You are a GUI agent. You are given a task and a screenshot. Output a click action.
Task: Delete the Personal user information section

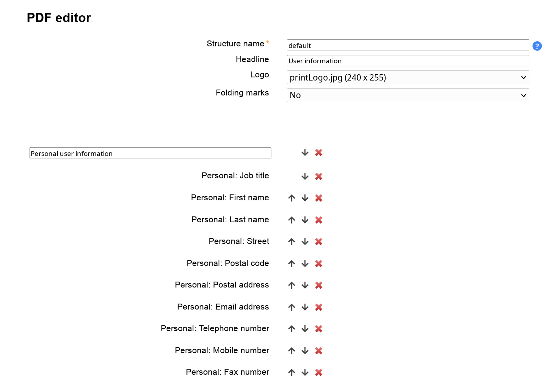click(x=319, y=152)
